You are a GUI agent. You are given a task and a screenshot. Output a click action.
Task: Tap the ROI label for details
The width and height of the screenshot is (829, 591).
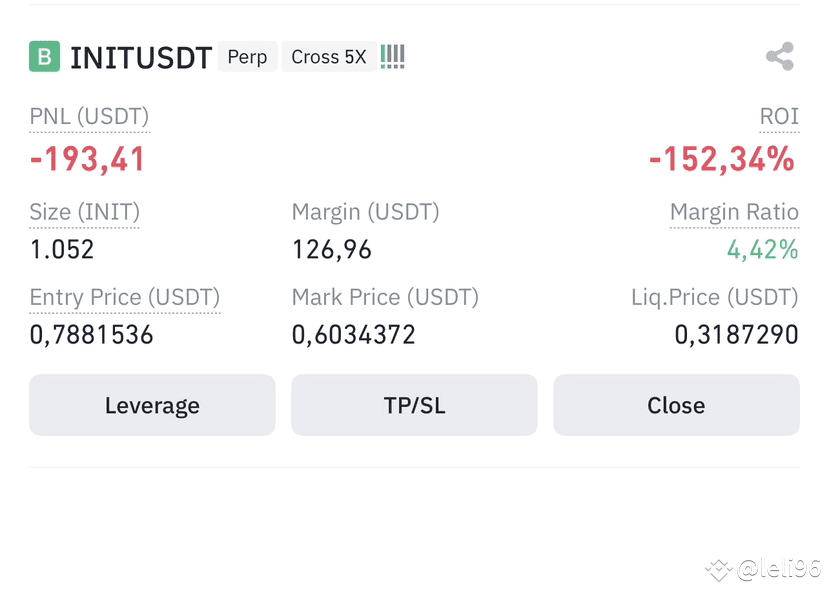(779, 116)
